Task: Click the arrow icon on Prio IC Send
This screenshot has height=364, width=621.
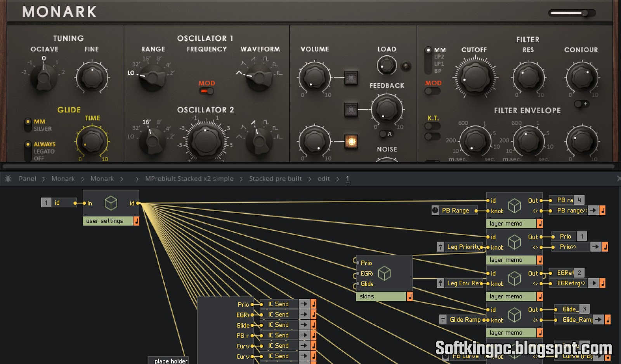Action: (304, 304)
